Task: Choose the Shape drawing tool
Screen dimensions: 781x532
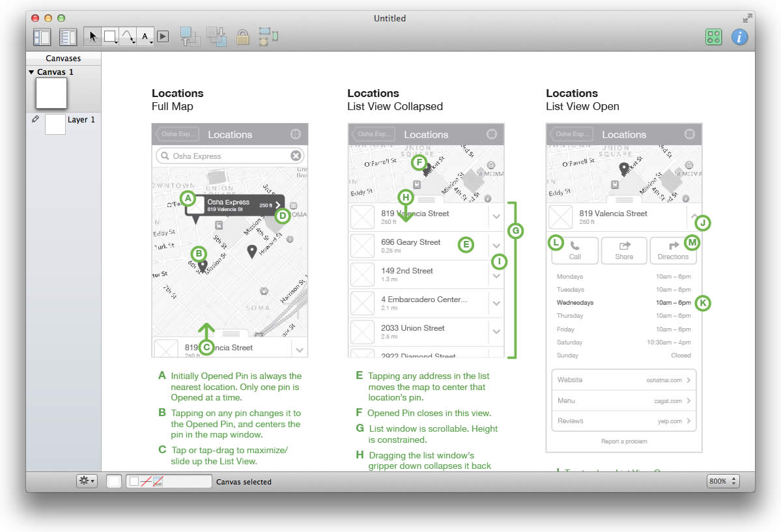Action: click(111, 36)
